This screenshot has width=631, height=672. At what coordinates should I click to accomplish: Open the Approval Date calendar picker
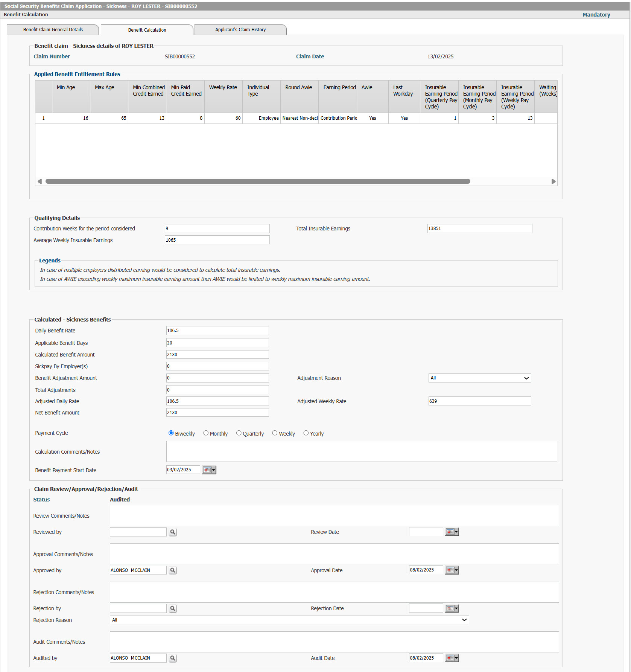[x=452, y=570]
